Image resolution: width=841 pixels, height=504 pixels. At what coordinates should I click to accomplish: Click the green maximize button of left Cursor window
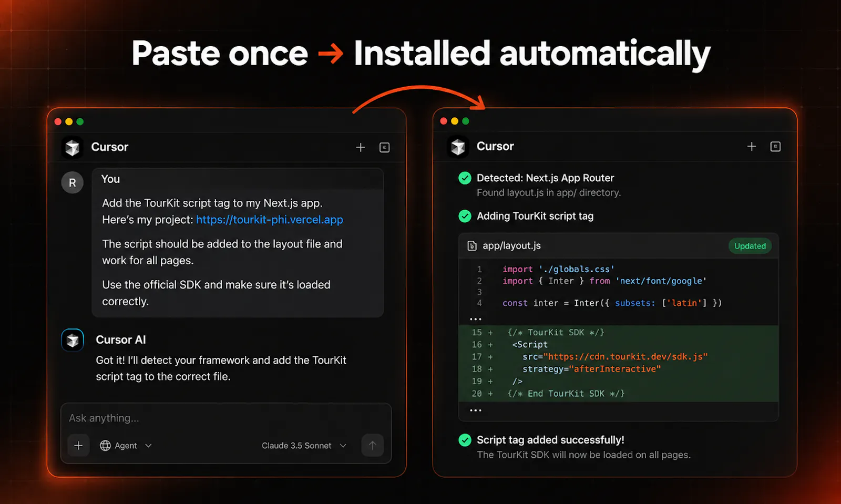pos(80,122)
